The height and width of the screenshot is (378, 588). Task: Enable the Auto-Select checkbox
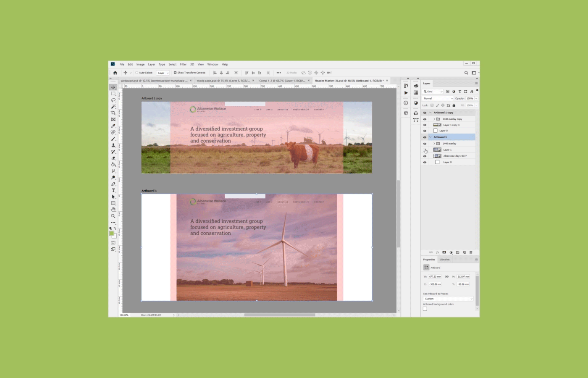(136, 73)
